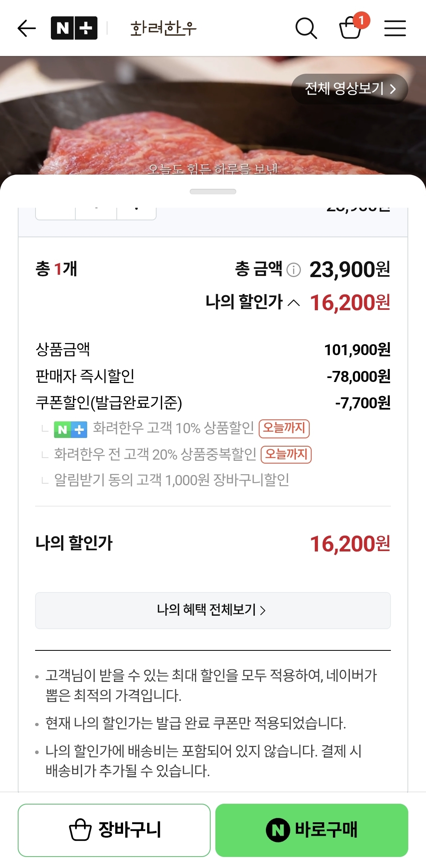Open the Naver Plus store logo
426x868 pixels.
pos(74,28)
